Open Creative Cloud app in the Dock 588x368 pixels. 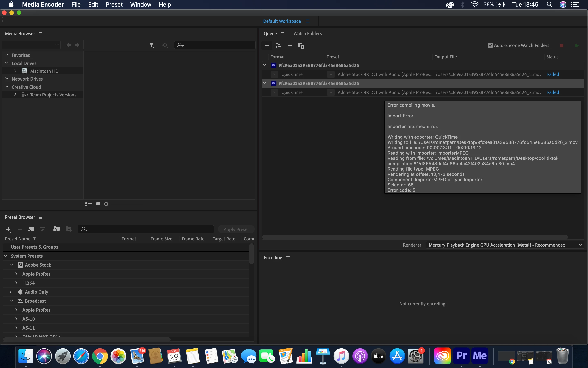pyautogui.click(x=442, y=356)
